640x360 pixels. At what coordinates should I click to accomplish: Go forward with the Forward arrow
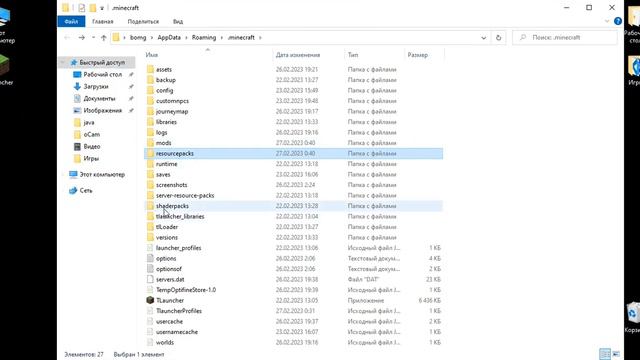(82, 38)
